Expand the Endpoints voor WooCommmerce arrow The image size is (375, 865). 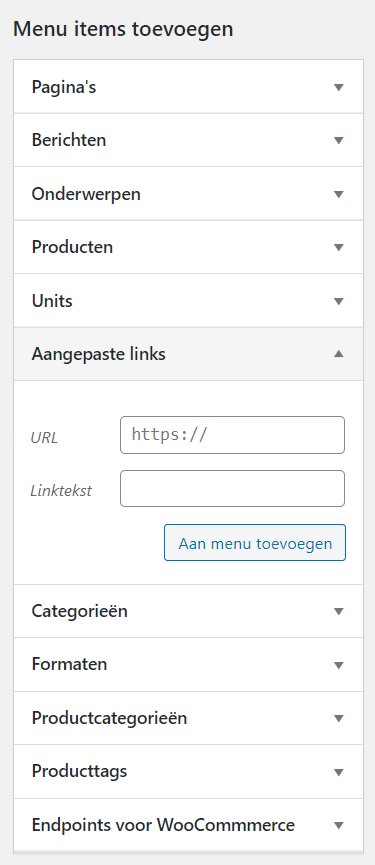(339, 825)
